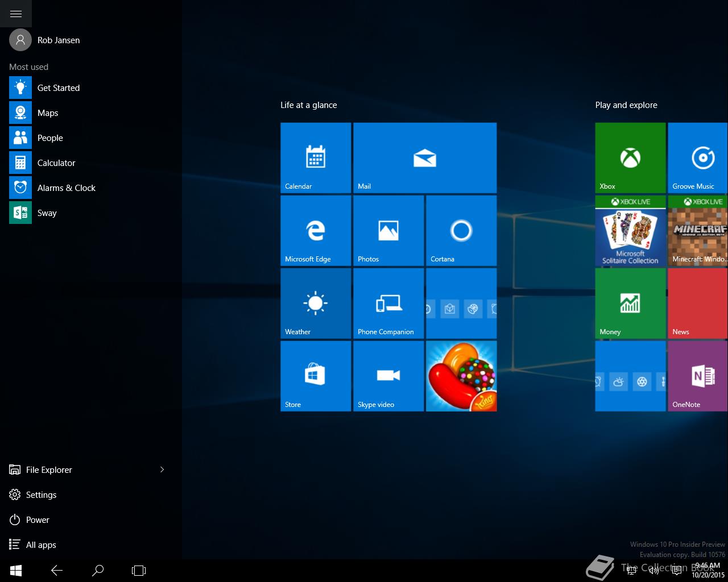Open the Minecraft Windows 10 tile
This screenshot has height=582, width=728.
[x=698, y=231]
